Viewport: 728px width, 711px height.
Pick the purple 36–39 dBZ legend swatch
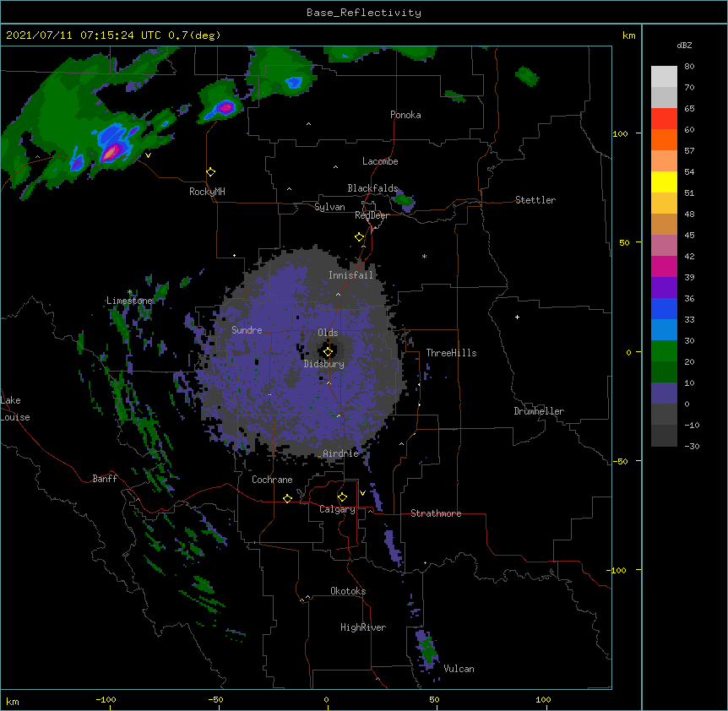(x=664, y=287)
